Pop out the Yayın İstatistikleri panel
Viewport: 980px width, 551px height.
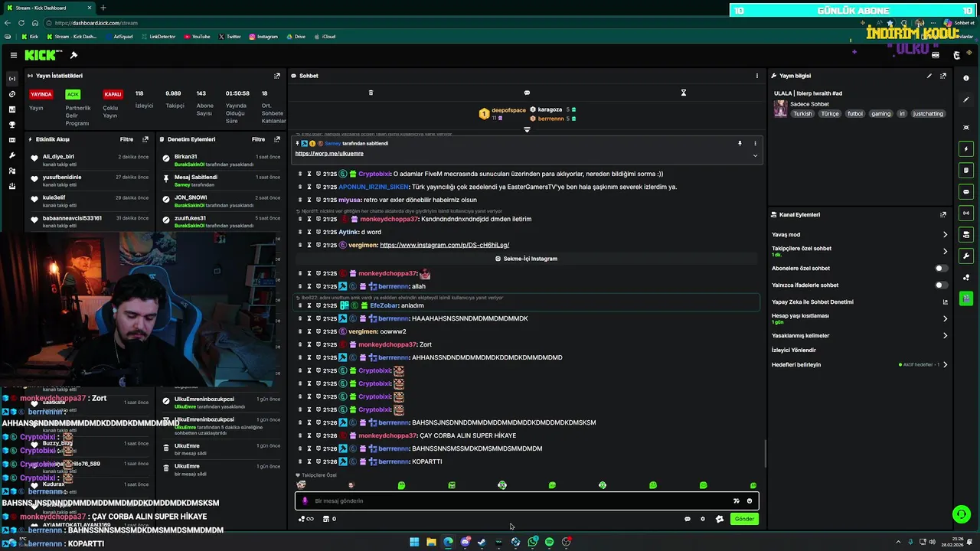tap(277, 76)
